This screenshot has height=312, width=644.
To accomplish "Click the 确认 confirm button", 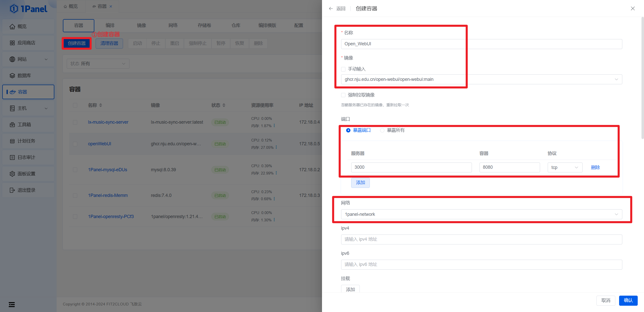I will pos(628,300).
